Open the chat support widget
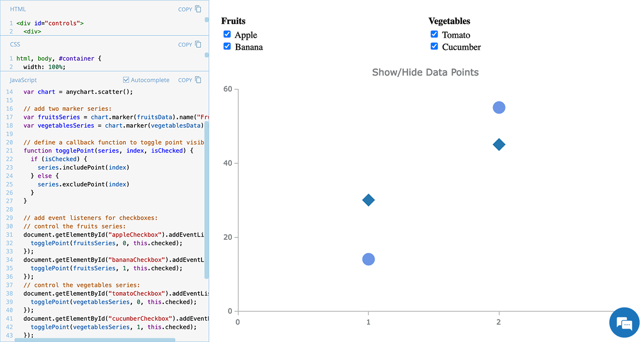The width and height of the screenshot is (644, 342). click(x=624, y=322)
